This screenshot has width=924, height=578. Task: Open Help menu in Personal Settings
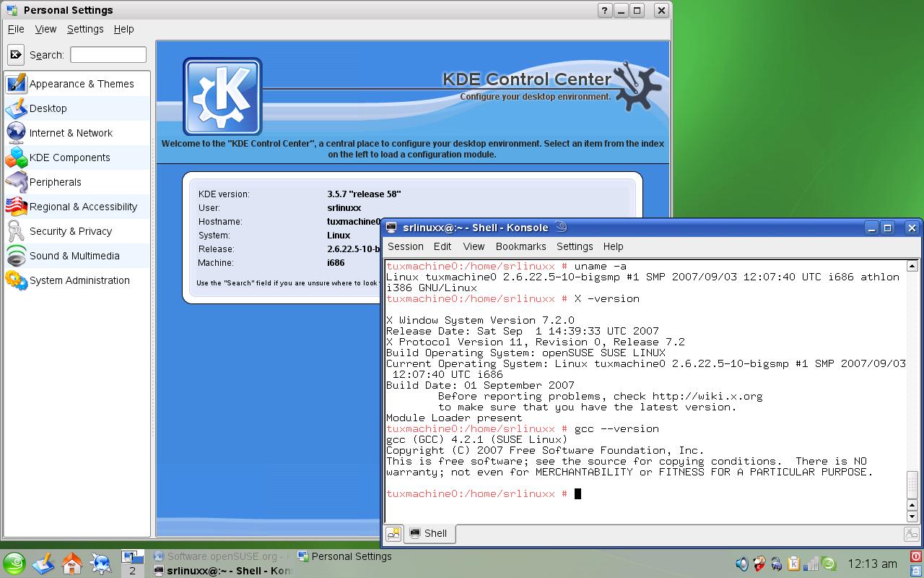(123, 29)
